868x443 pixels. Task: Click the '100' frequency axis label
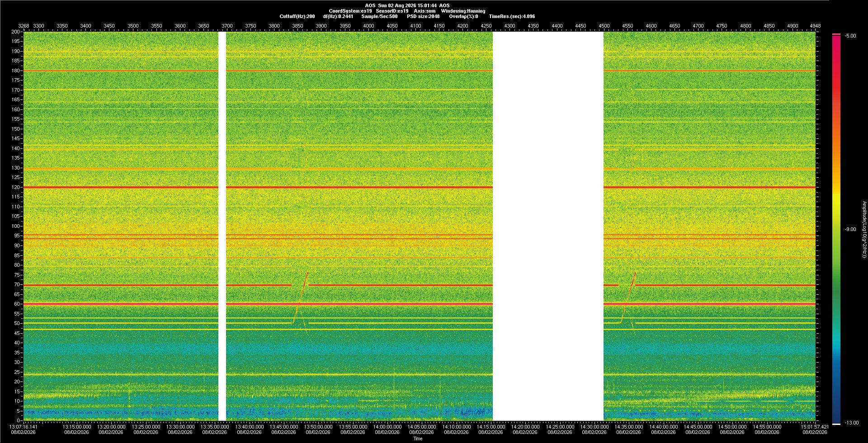tap(16, 226)
